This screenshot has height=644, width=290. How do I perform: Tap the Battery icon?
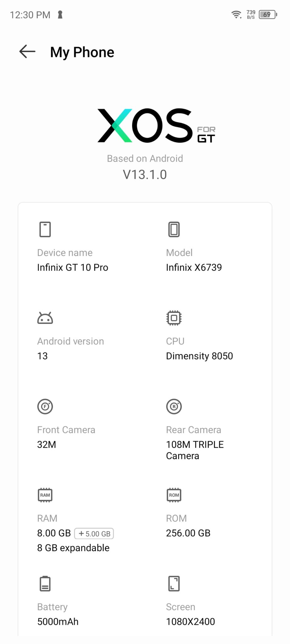point(45,584)
